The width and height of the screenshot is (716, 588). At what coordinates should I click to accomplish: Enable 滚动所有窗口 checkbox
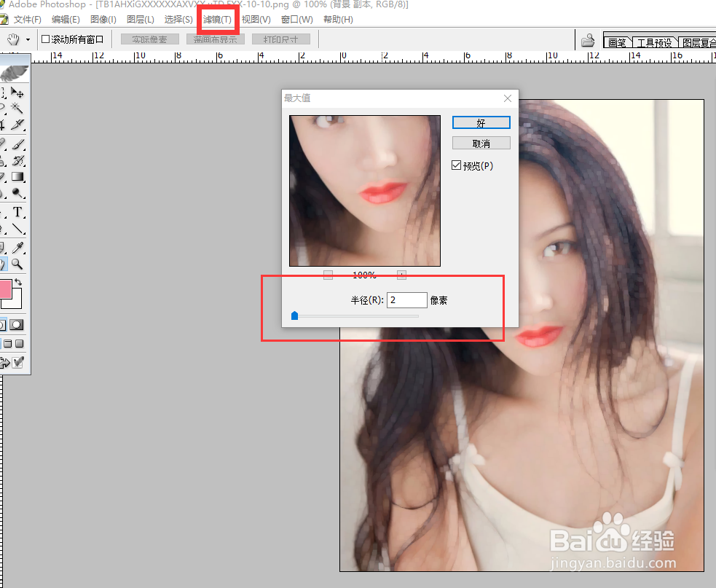(45, 39)
